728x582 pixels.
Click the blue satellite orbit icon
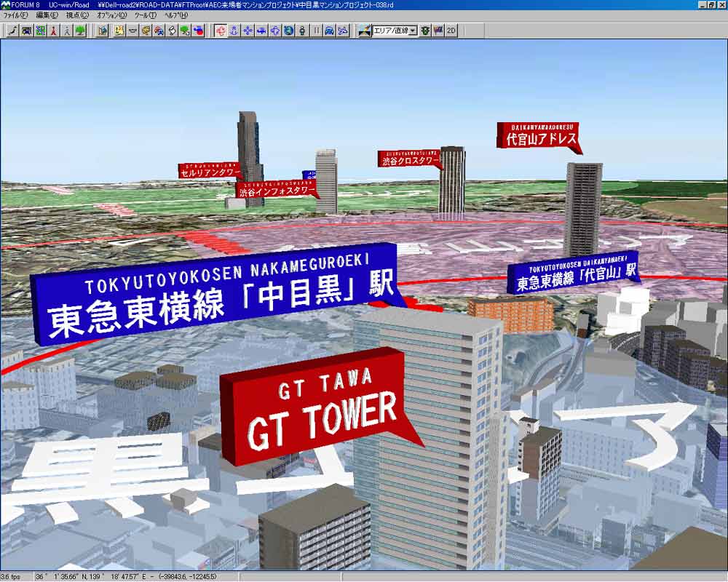(x=275, y=31)
